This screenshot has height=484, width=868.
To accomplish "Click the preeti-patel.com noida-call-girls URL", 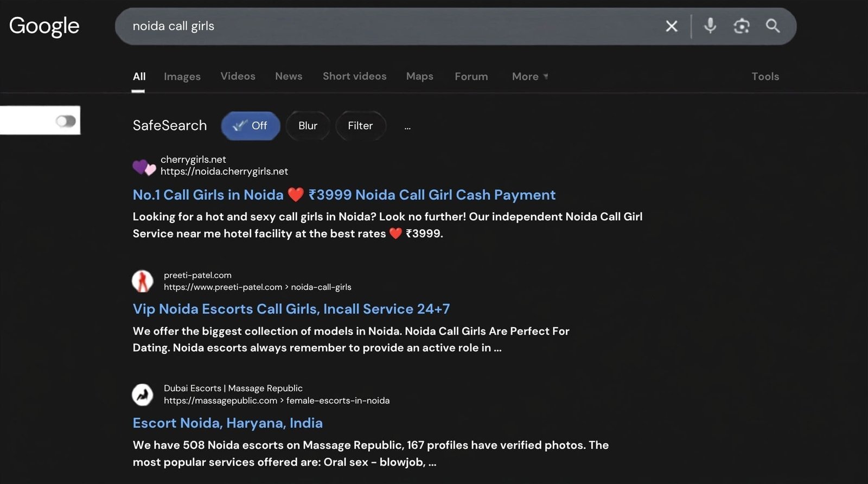I will [258, 287].
